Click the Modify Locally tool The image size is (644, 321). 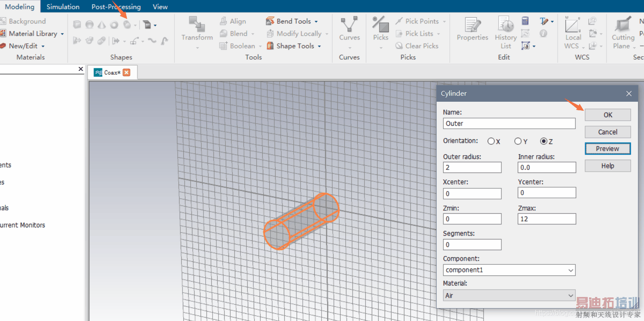click(297, 33)
